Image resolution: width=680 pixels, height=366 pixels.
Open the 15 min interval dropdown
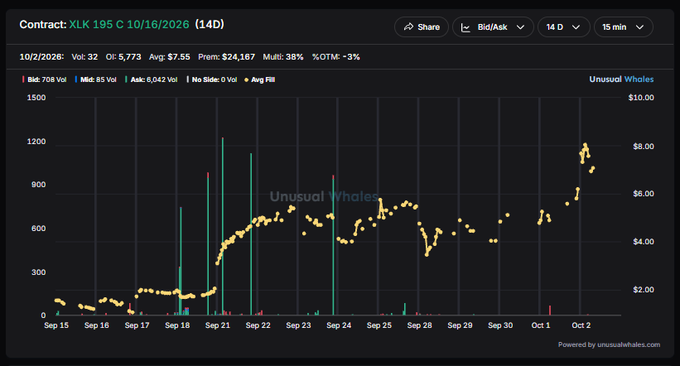coord(623,27)
